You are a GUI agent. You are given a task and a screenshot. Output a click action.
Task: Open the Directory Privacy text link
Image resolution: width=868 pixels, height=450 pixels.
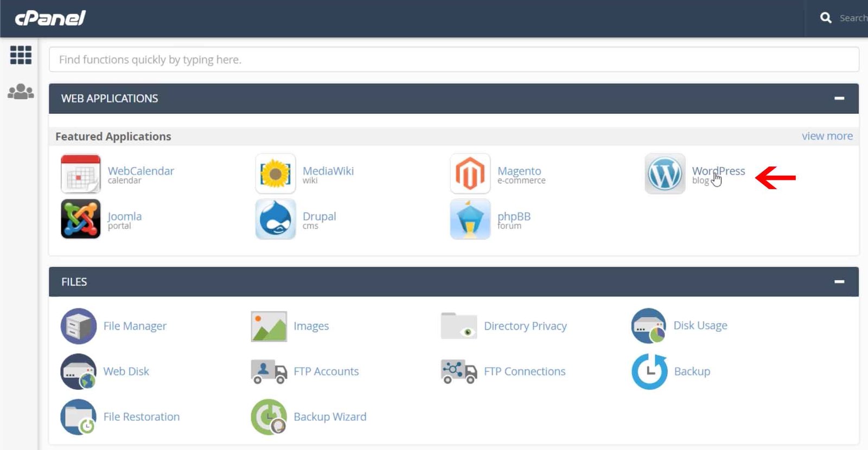click(x=525, y=326)
